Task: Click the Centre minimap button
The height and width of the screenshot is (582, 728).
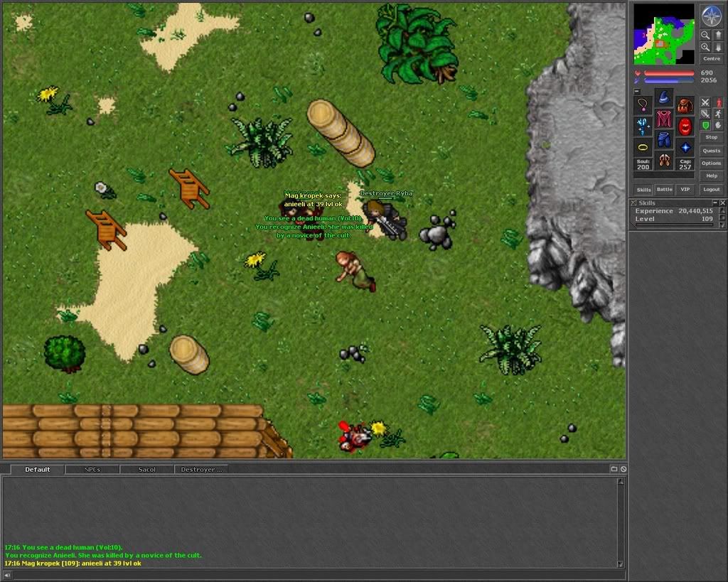Action: pos(711,58)
